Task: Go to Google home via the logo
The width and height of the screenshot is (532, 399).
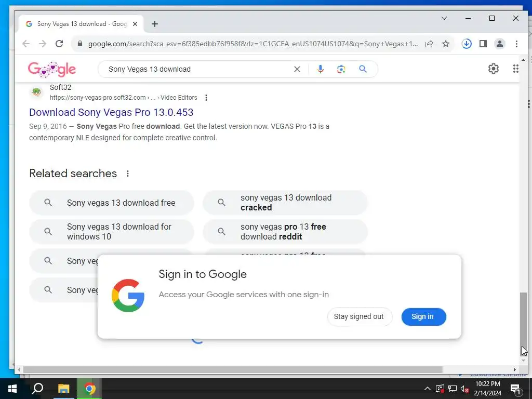Action: [51, 69]
